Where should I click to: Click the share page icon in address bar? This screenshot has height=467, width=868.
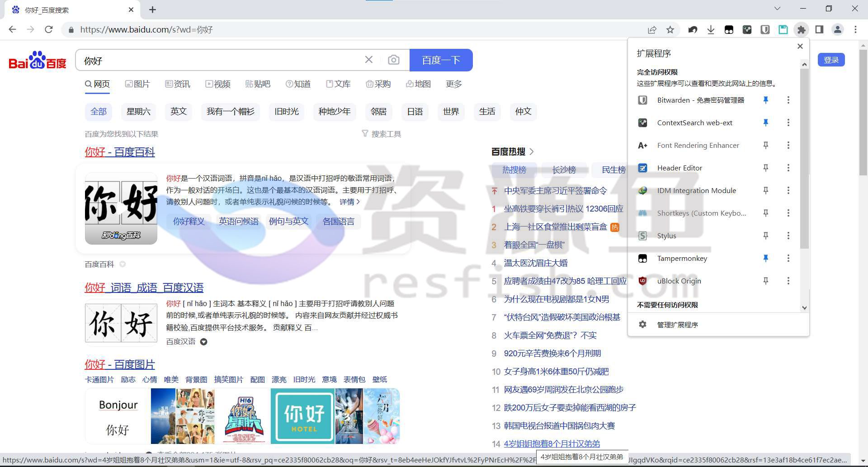coord(652,30)
